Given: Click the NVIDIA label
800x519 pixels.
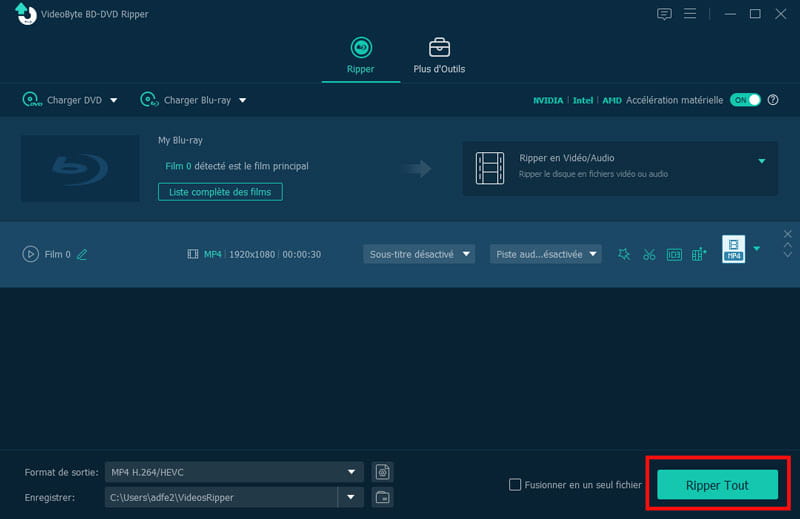Looking at the screenshot, I should pos(548,101).
